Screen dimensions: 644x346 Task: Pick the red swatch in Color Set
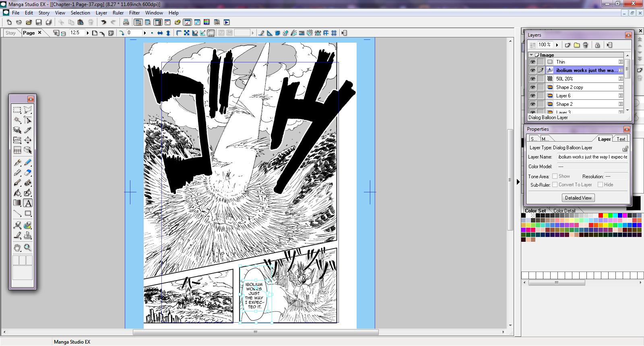point(601,216)
